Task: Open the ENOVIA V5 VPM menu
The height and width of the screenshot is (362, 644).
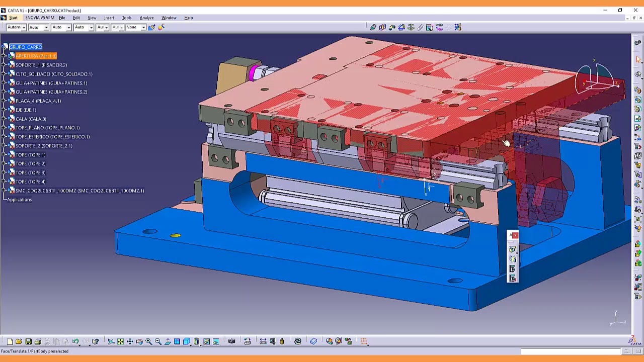Action: (x=39, y=18)
